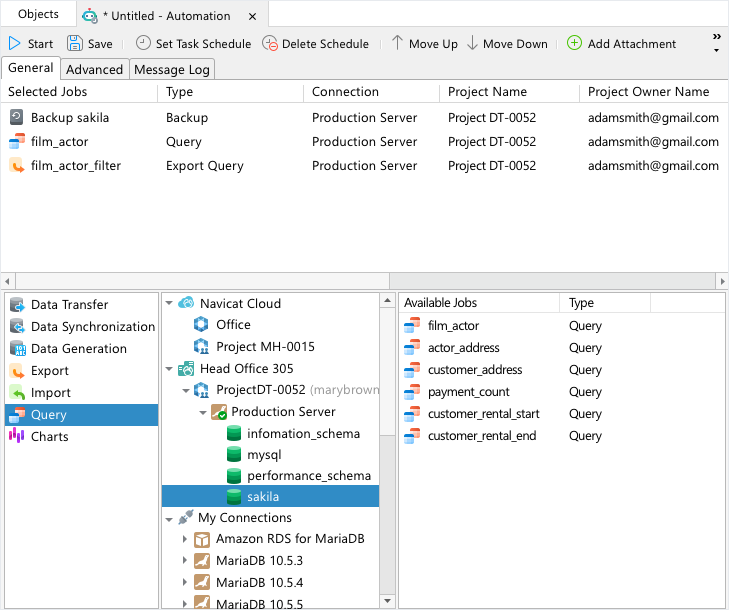Collapse the Production Server node

[x=203, y=412]
